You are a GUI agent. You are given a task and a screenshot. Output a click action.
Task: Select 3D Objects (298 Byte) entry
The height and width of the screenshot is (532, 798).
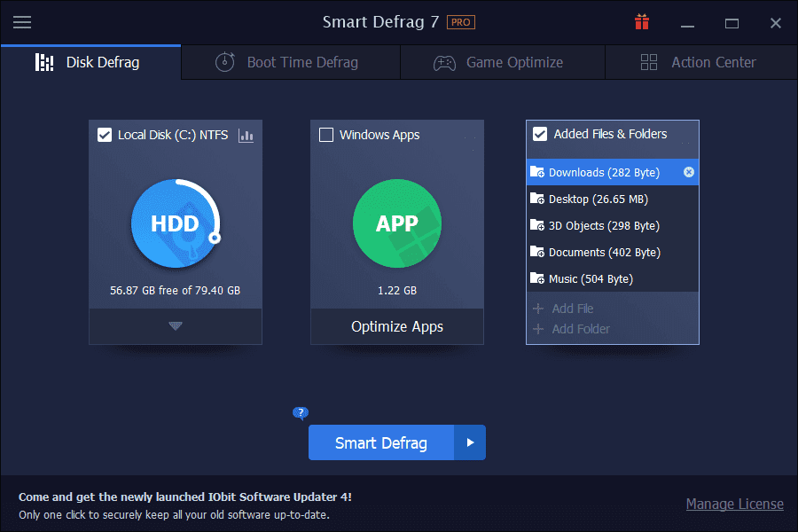coord(612,225)
